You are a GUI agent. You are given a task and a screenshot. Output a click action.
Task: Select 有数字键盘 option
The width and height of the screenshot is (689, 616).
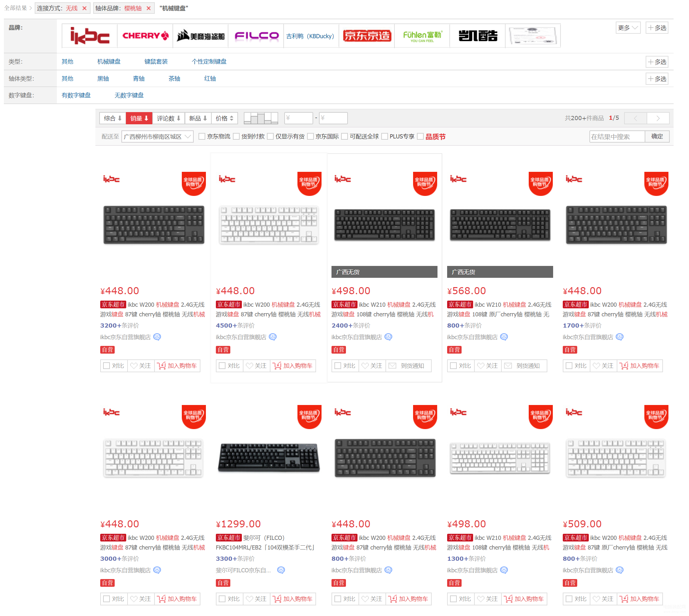76,95
